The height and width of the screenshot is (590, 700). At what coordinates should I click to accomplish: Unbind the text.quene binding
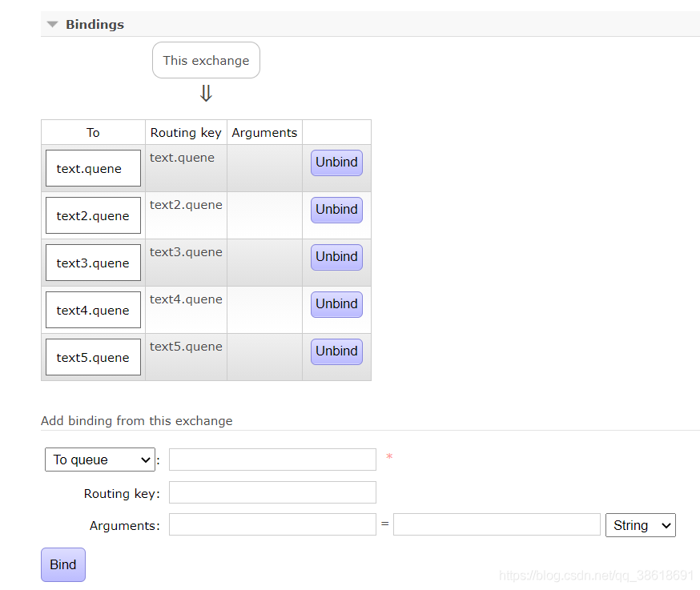(x=336, y=163)
